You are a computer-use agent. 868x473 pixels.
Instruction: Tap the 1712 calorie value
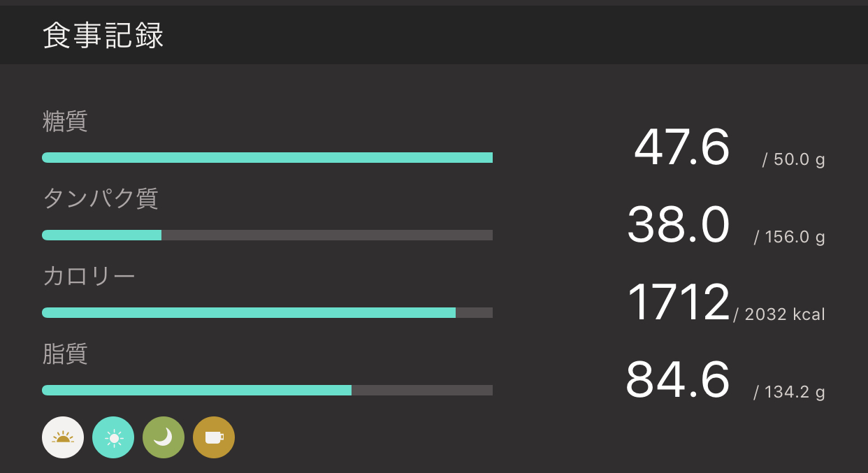pyautogui.click(x=678, y=303)
